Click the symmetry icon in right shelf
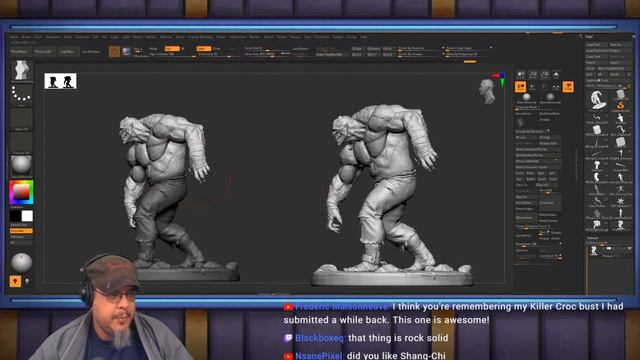This screenshot has height=360, width=640. click(x=556, y=87)
